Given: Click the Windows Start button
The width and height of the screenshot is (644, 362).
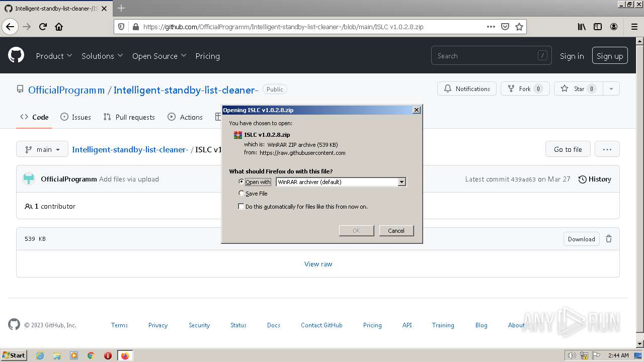Looking at the screenshot, I should 14,355.
